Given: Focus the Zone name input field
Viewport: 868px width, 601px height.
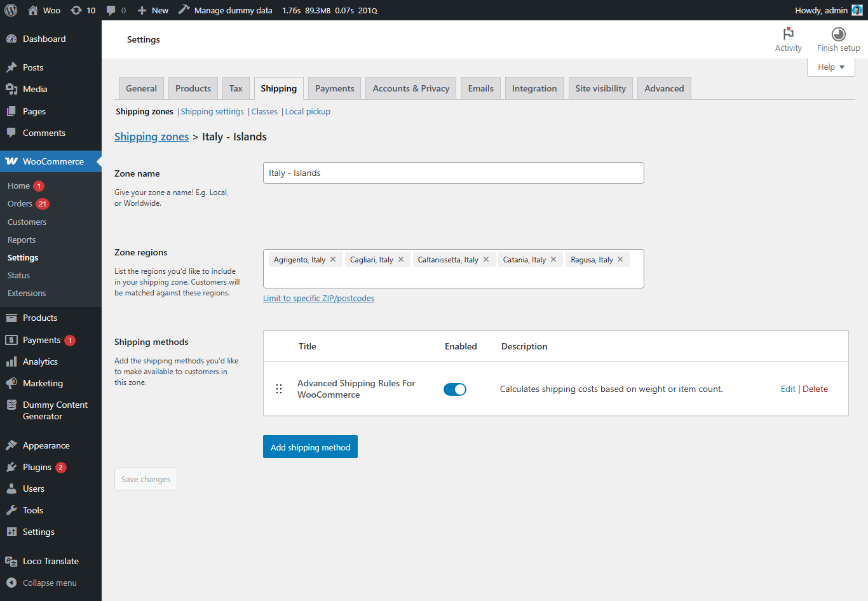Looking at the screenshot, I should pos(454,173).
